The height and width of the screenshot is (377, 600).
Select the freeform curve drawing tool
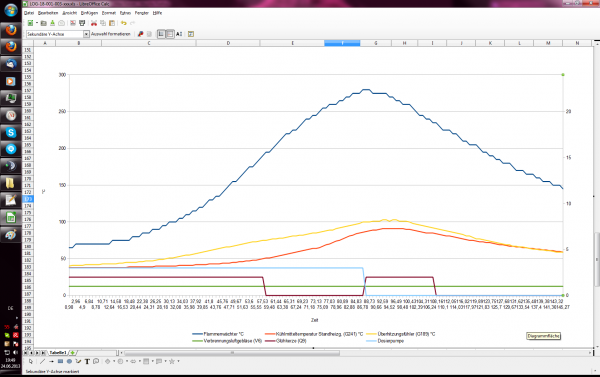coord(78,361)
